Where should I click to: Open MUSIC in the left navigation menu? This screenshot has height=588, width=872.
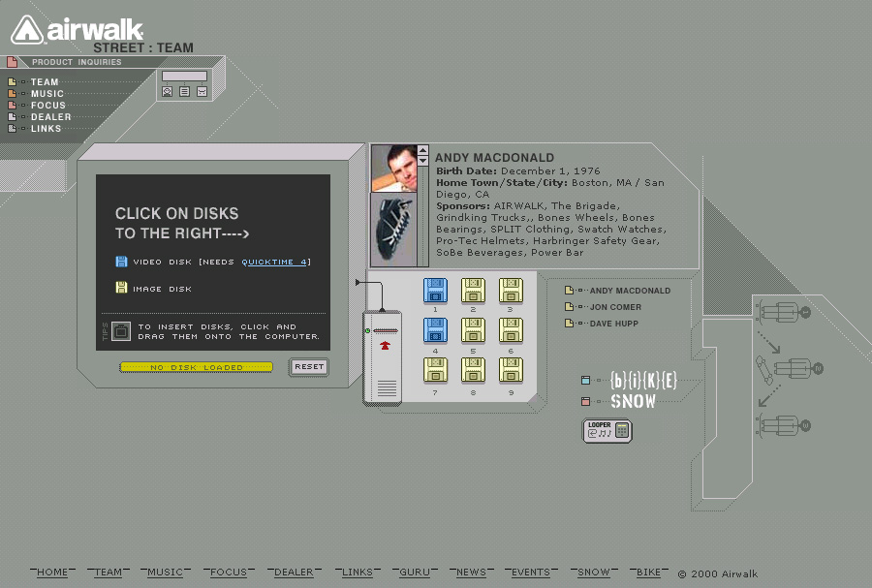point(47,93)
